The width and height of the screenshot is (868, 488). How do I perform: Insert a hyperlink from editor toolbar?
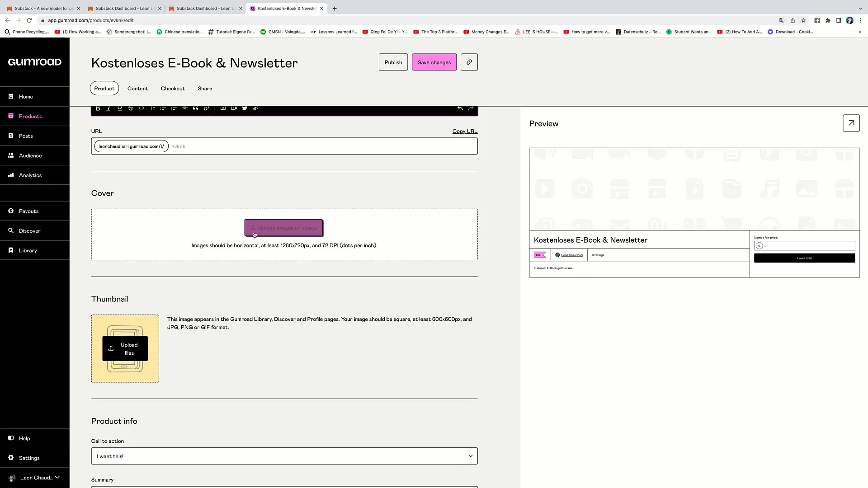207,108
